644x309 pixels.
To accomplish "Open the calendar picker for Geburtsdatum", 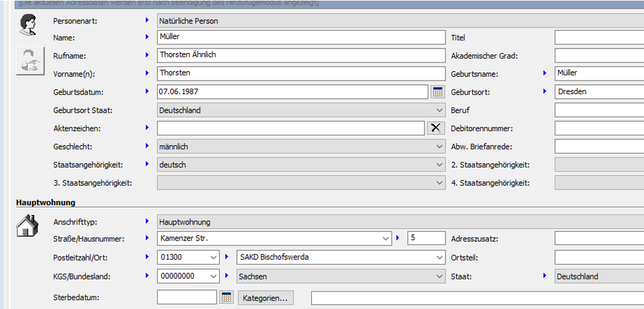I will click(437, 91).
